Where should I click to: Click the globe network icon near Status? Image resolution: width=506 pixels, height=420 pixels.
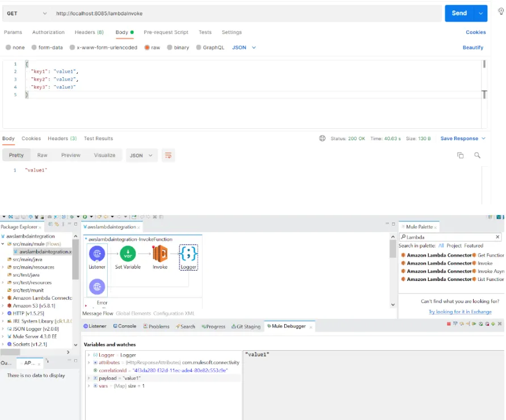pos(322,138)
